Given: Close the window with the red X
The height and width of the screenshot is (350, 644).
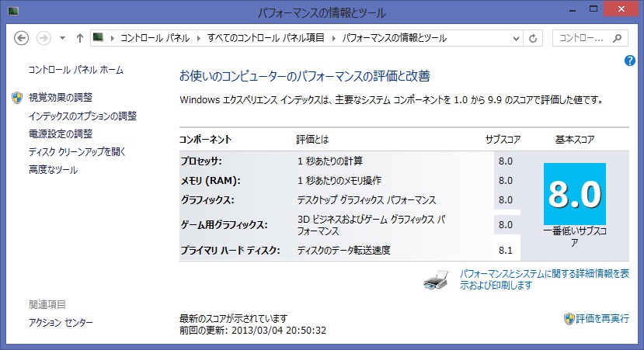Looking at the screenshot, I should (x=621, y=9).
